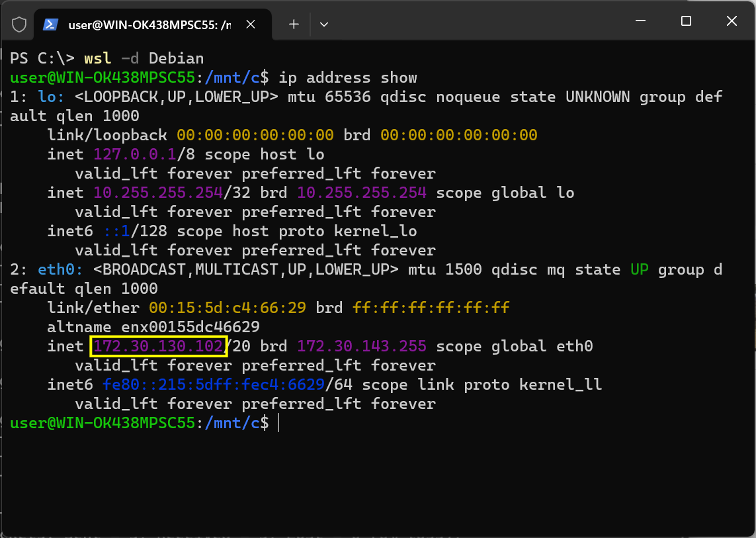Click the broadcast MAC ff:ff:ff:ff:ff:ff
The height and width of the screenshot is (538, 756).
(x=431, y=308)
